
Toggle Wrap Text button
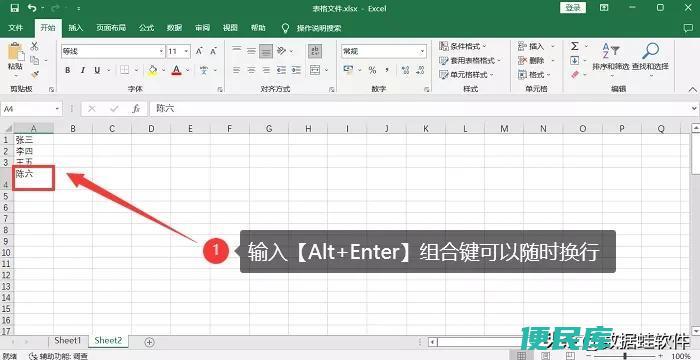(x=315, y=51)
